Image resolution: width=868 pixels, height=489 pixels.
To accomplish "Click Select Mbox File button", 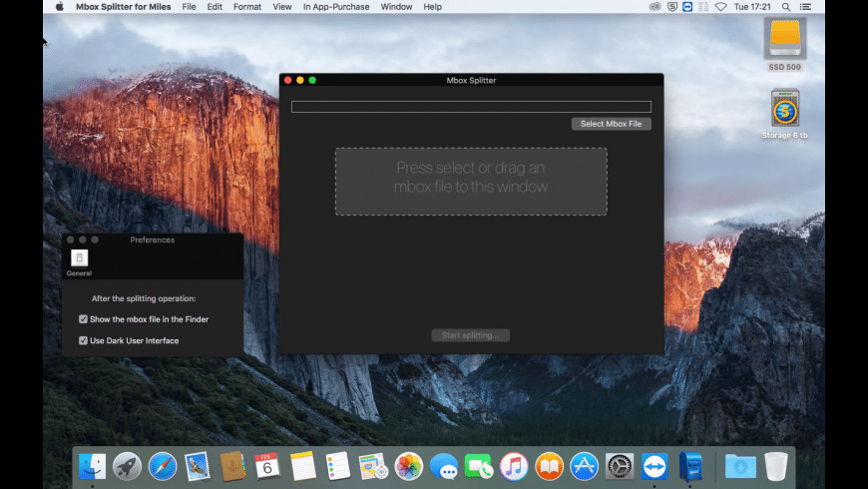I will tap(612, 124).
